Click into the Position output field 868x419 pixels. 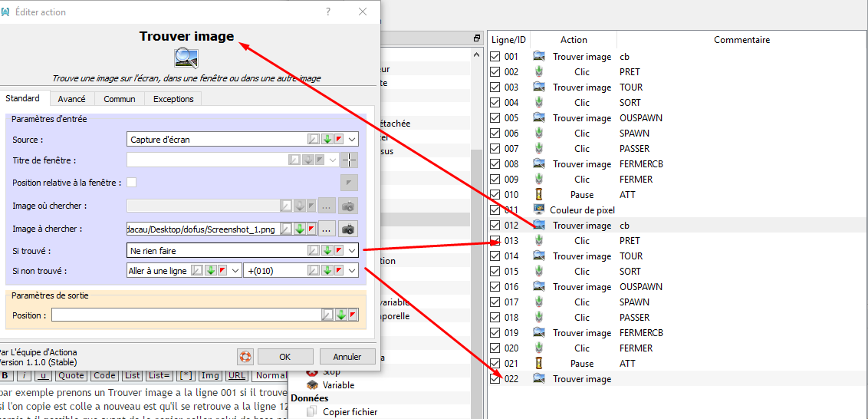coord(184,315)
